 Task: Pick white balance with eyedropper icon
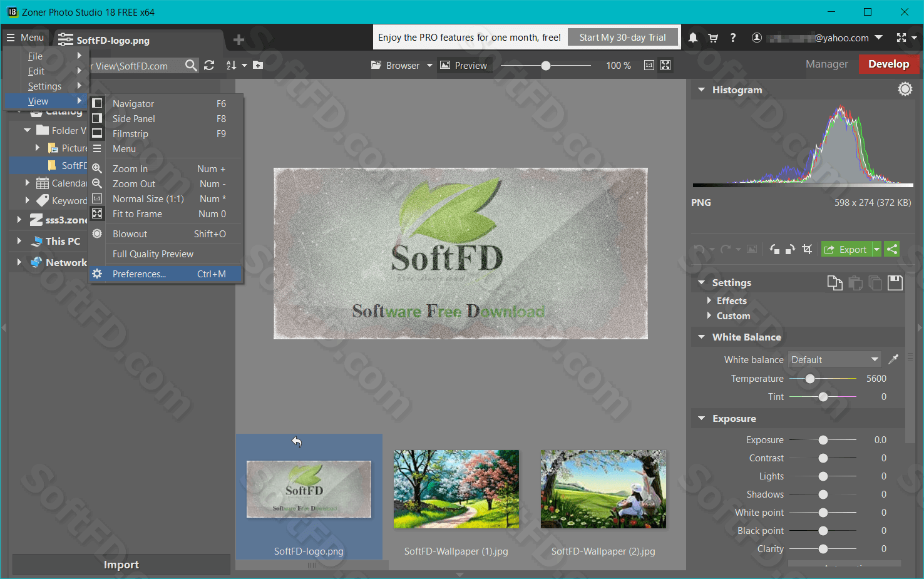coord(893,359)
